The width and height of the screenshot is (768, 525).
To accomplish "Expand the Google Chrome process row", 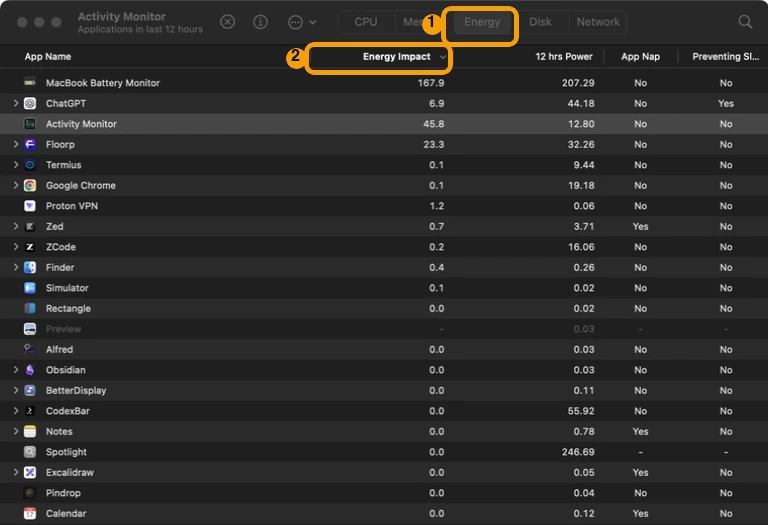I will pos(16,186).
